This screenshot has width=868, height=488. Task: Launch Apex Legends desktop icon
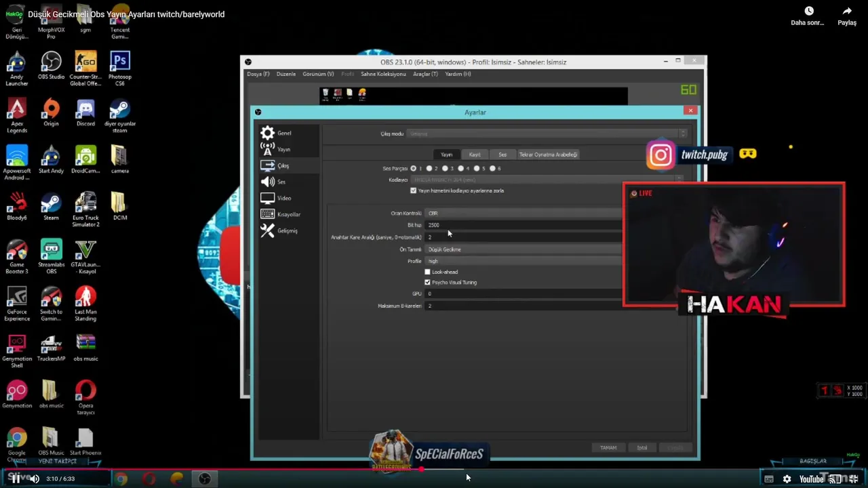17,115
